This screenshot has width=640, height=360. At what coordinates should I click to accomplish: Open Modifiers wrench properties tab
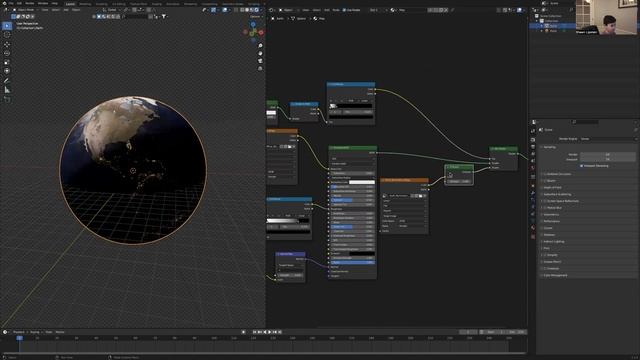pyautogui.click(x=533, y=193)
